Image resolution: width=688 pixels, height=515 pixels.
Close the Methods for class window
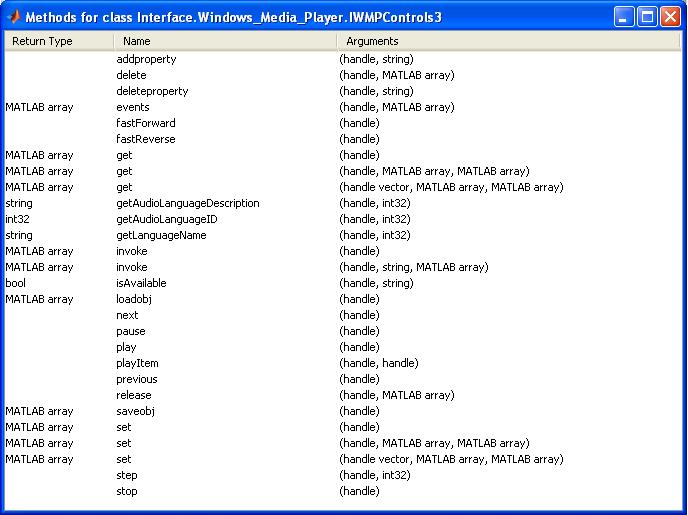pos(670,17)
